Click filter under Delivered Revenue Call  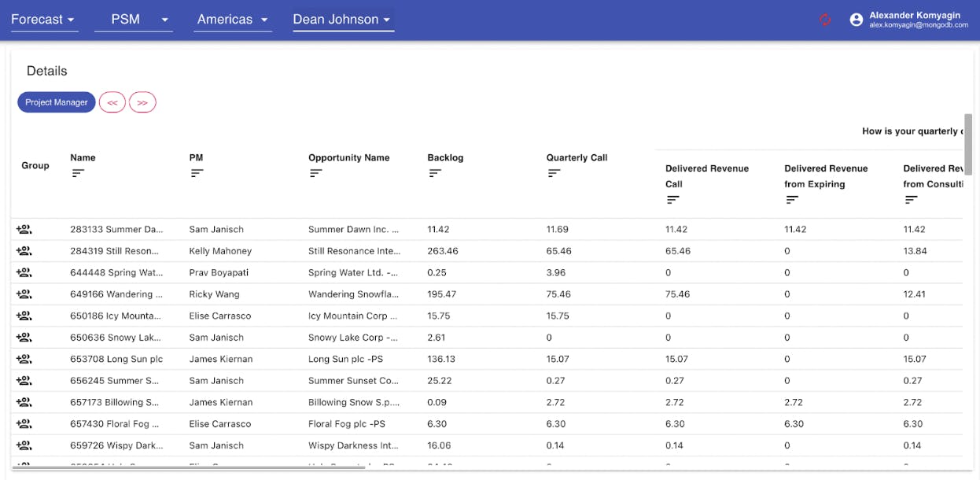pyautogui.click(x=672, y=200)
